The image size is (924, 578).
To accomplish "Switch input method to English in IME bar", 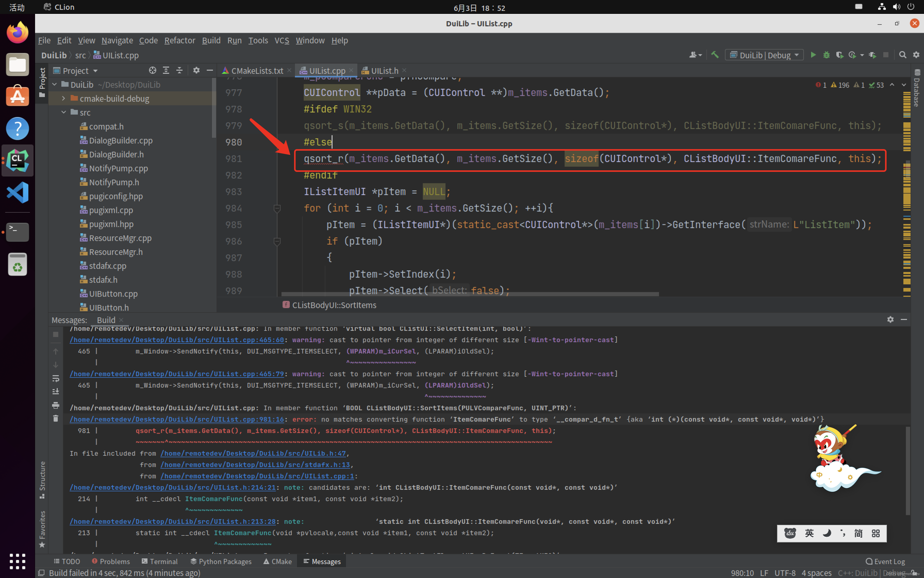I will point(809,533).
